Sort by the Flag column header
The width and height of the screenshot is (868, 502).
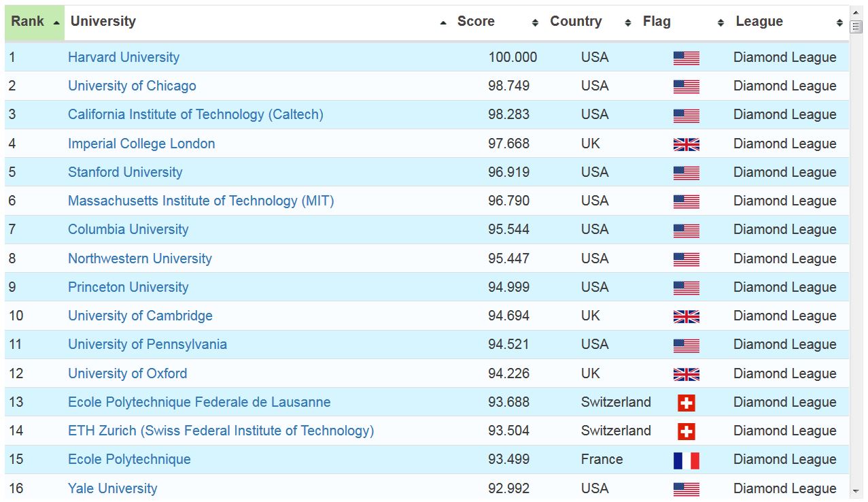coord(682,22)
